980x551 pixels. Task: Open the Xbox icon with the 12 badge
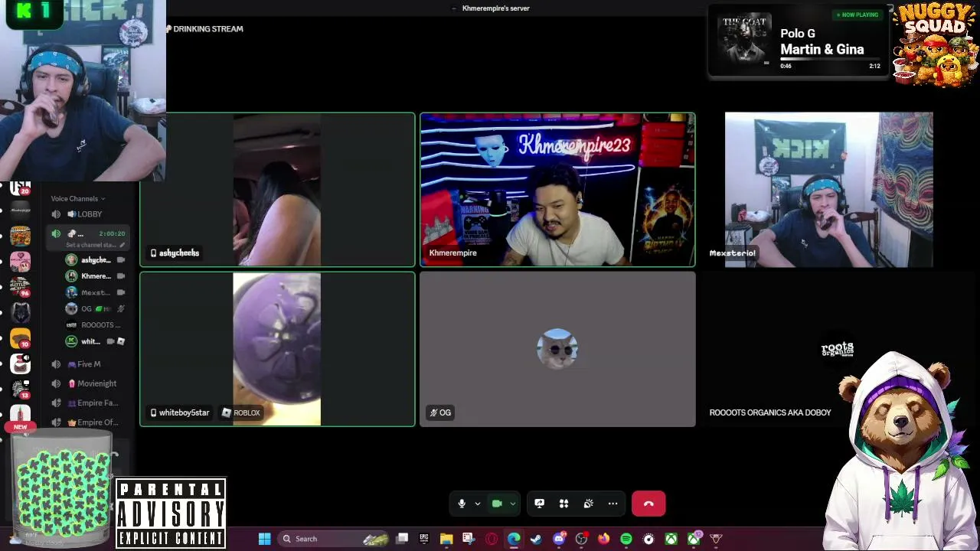(x=694, y=539)
